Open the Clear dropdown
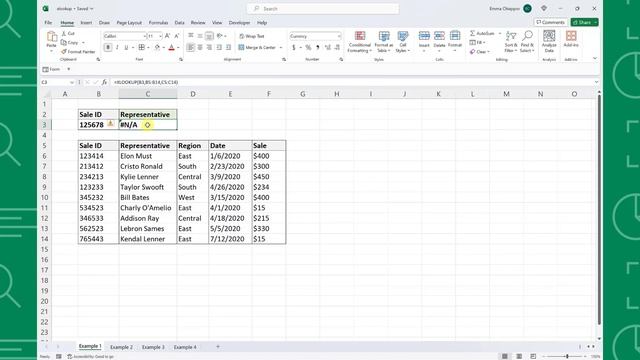 [x=480, y=52]
